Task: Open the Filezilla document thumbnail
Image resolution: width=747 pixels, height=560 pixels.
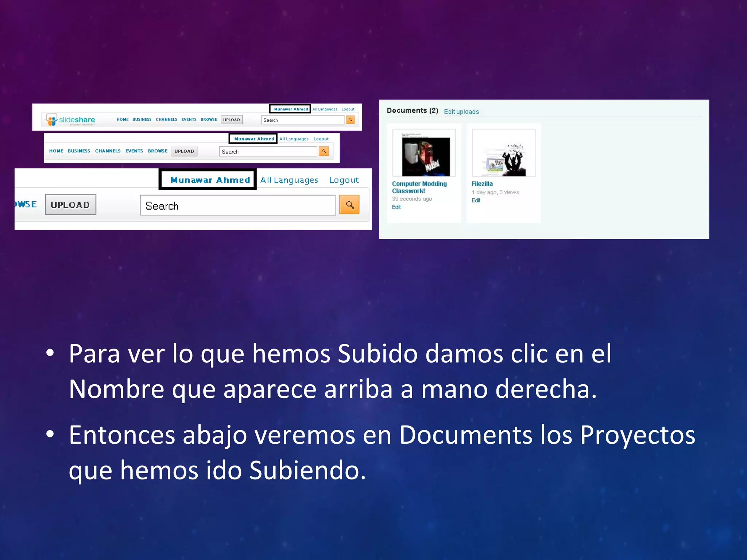Action: click(x=504, y=153)
